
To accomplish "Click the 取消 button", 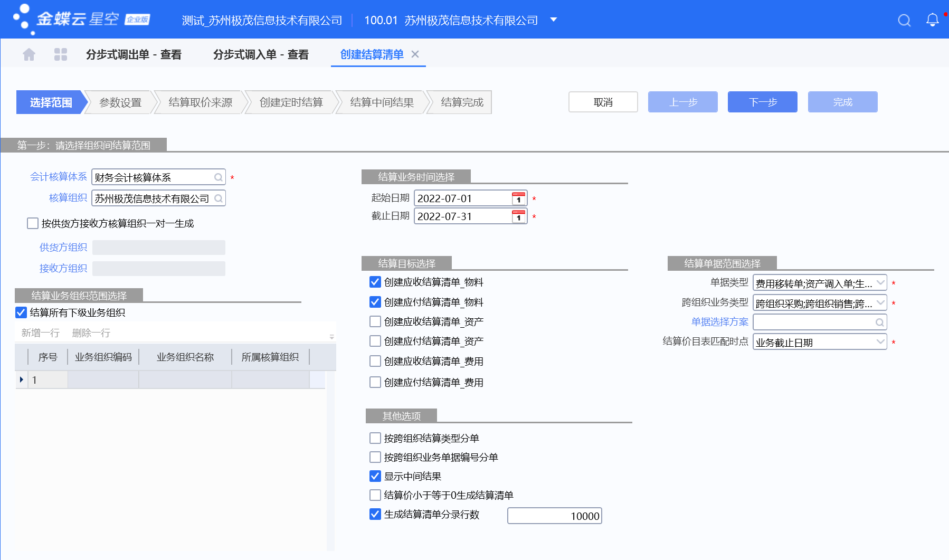I will (x=603, y=102).
